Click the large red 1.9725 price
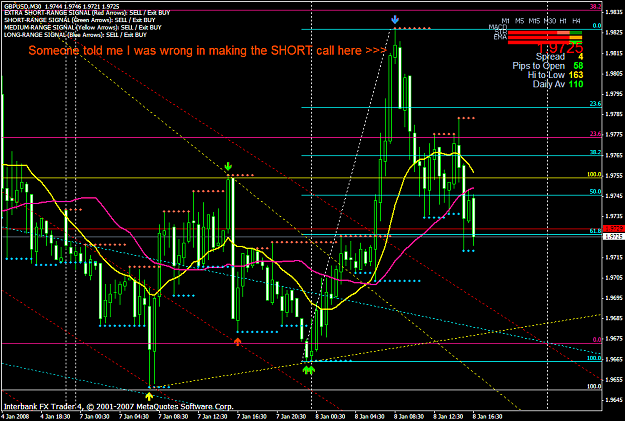The image size is (625, 421). [x=560, y=48]
